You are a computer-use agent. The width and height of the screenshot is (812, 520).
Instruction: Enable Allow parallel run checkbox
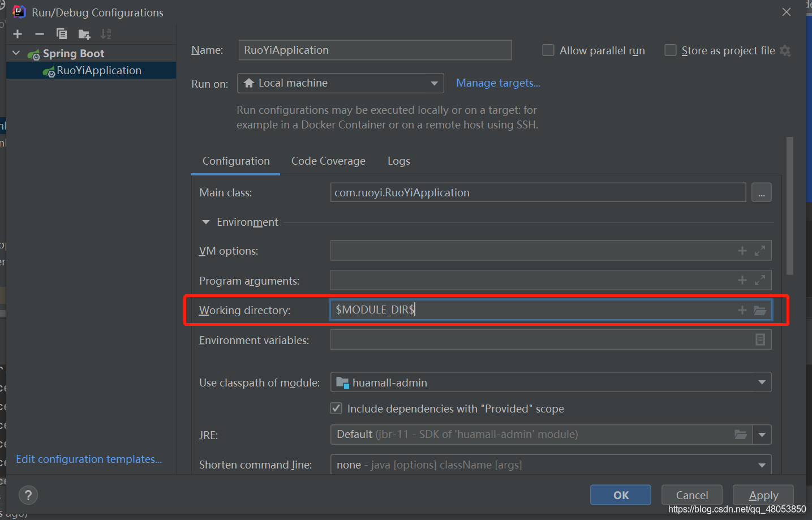548,50
